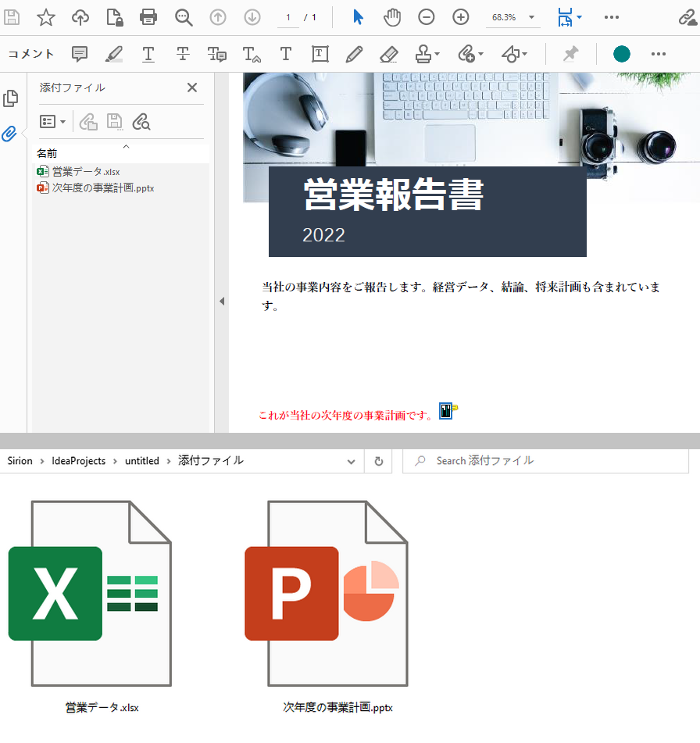The width and height of the screenshot is (700, 743).
Task: Open the comment toolbar overflow menu
Action: 659,54
